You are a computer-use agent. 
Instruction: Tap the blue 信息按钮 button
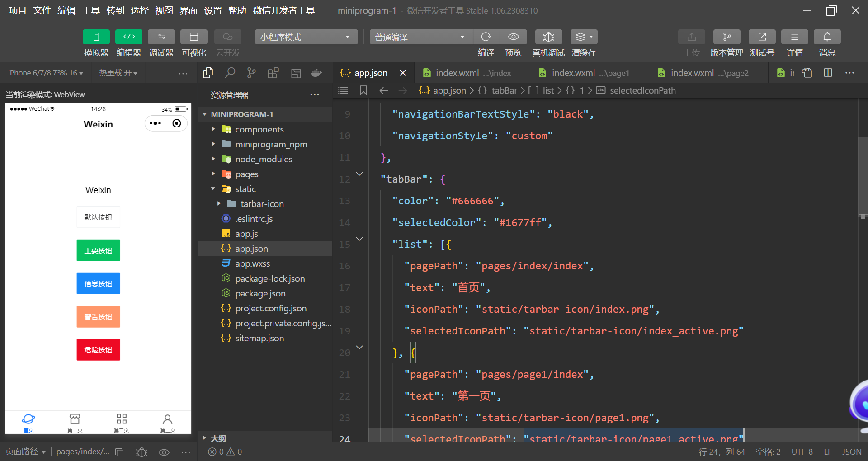[98, 283]
